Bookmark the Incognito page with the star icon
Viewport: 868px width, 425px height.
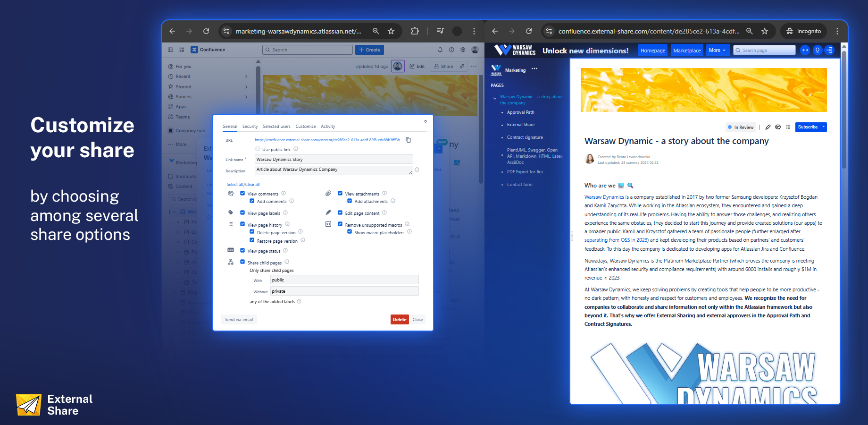click(x=765, y=31)
